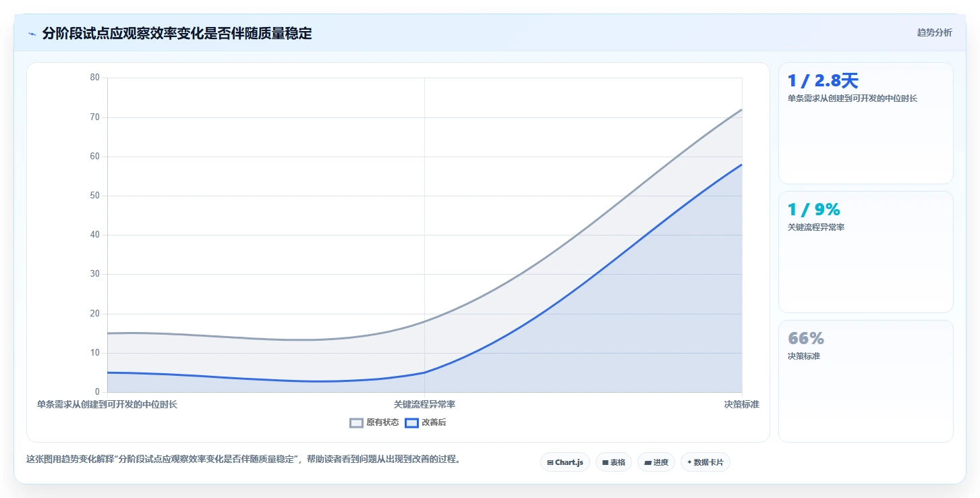The width and height of the screenshot is (980, 498).
Task: Click the x-axis label 决策标准
Action: [x=742, y=405]
